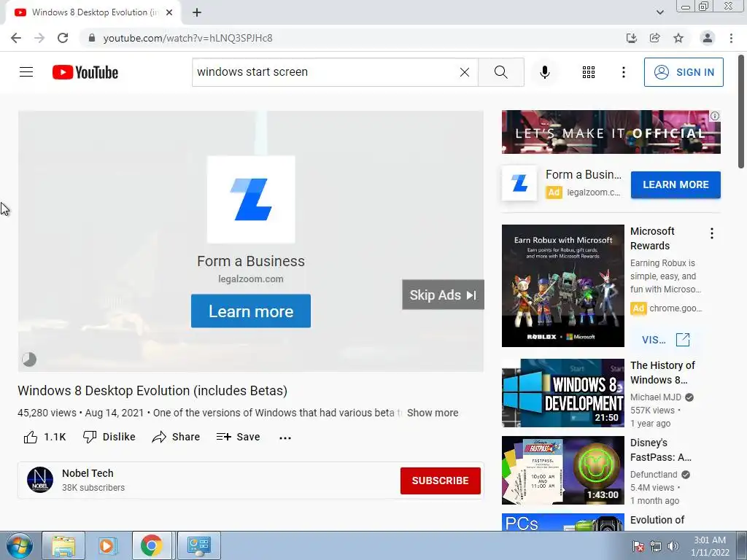Reload the page with refresh icon
This screenshot has height=560, width=747.
63,38
